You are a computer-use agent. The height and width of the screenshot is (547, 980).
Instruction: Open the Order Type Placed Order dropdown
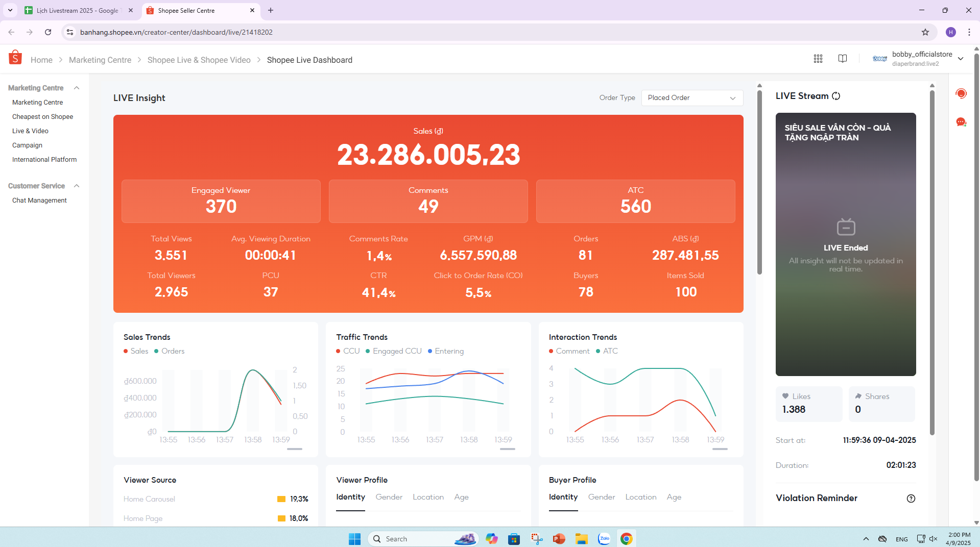click(692, 98)
